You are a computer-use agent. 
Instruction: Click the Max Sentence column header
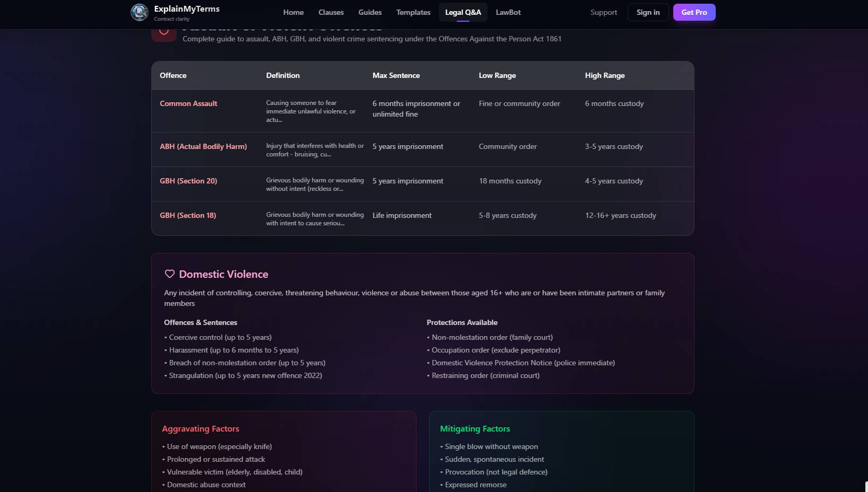click(396, 75)
